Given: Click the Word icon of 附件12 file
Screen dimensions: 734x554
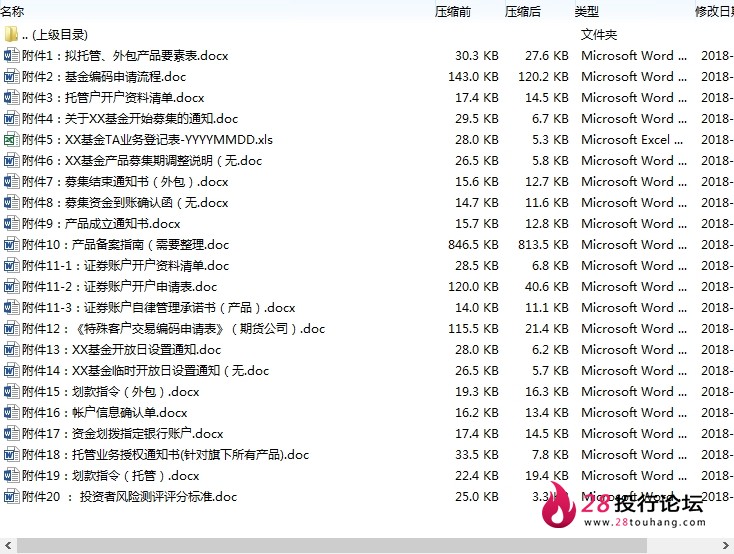Looking at the screenshot, I should (x=11, y=328).
